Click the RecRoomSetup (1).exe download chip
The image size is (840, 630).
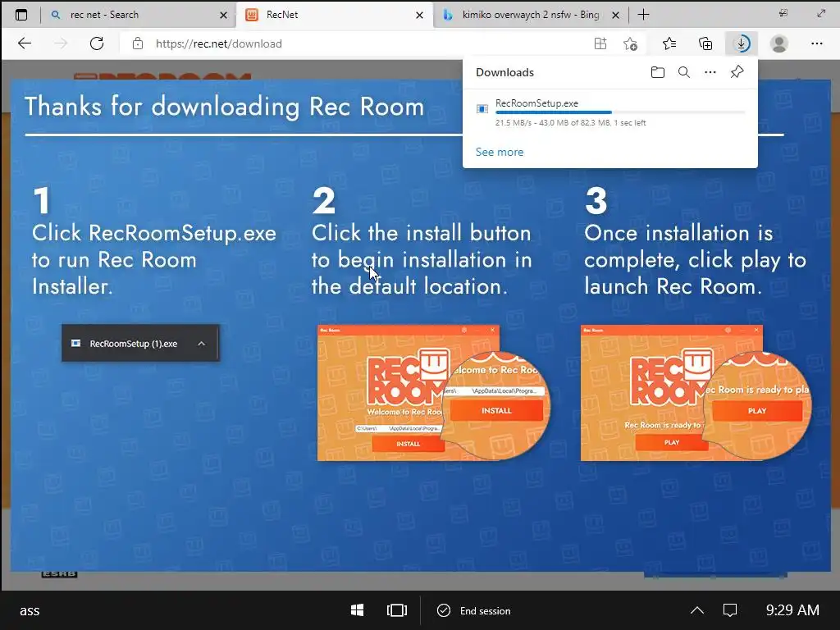point(139,343)
